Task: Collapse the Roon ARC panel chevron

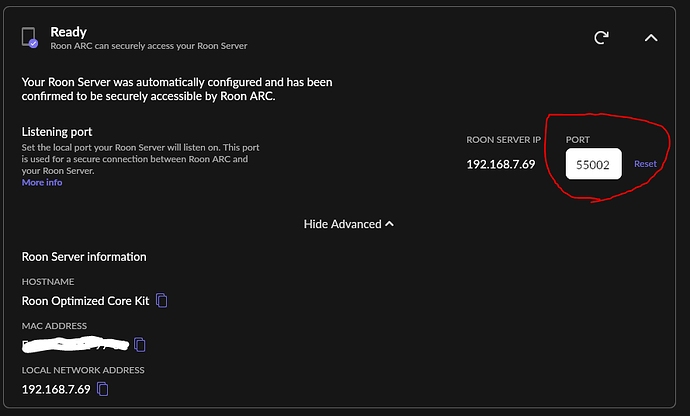Action: 651,38
